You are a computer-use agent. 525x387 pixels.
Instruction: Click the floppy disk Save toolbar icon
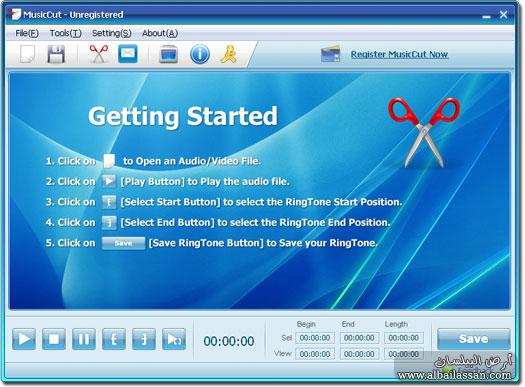[56, 54]
